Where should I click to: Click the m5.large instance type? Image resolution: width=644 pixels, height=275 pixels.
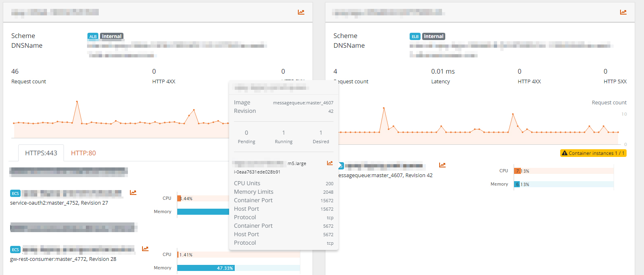tap(297, 163)
